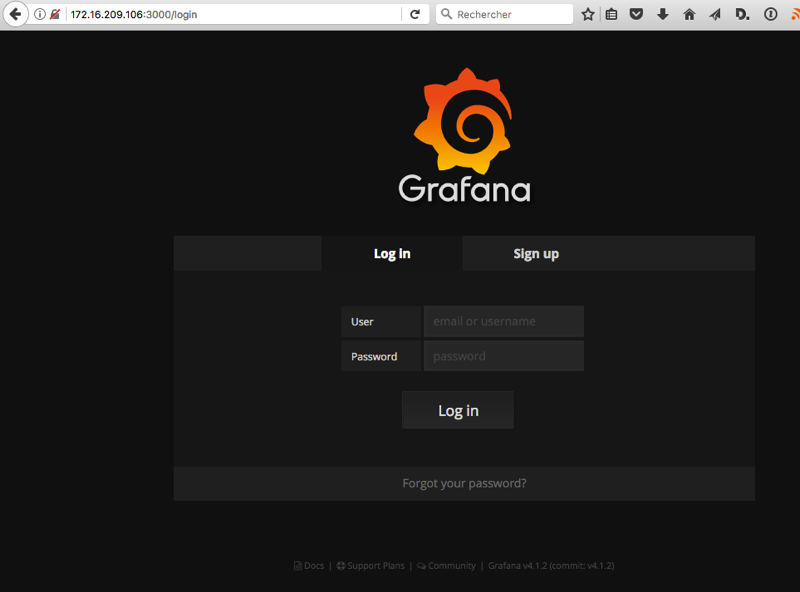
Task: Click the RSS feed icon
Action: tap(793, 15)
